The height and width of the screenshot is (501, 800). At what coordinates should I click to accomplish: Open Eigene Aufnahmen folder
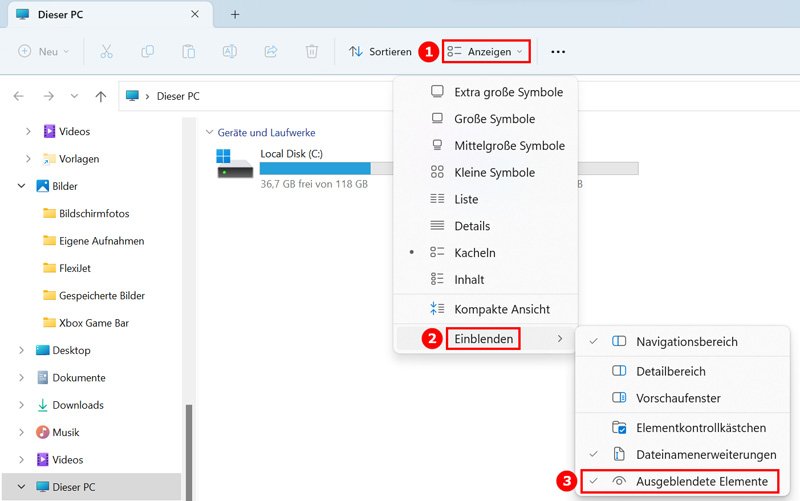tap(94, 241)
